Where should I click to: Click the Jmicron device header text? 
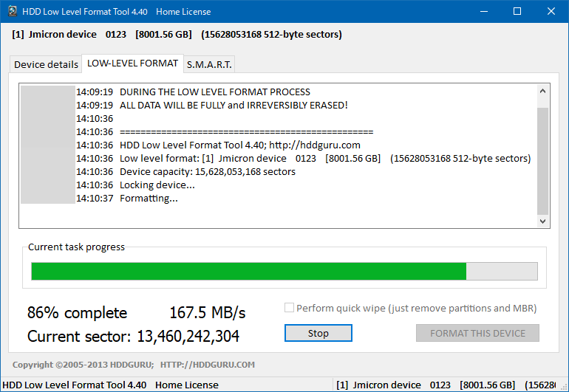click(x=177, y=35)
